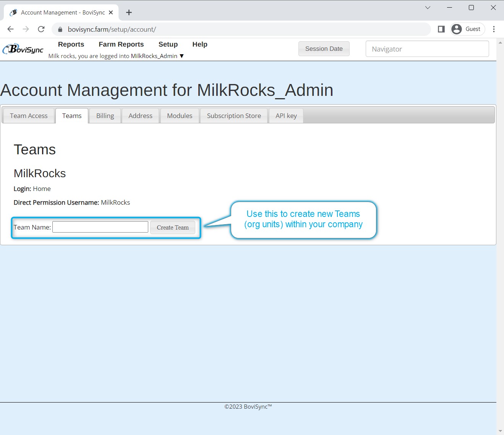Open the Guest profile menu
Screen dimensions: 504x435
(468, 29)
